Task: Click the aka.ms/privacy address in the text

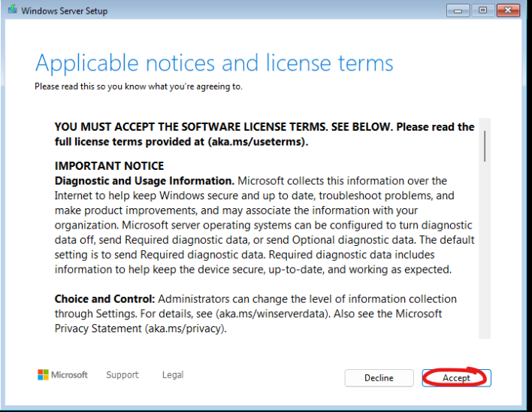Action: pyautogui.click(x=185, y=329)
